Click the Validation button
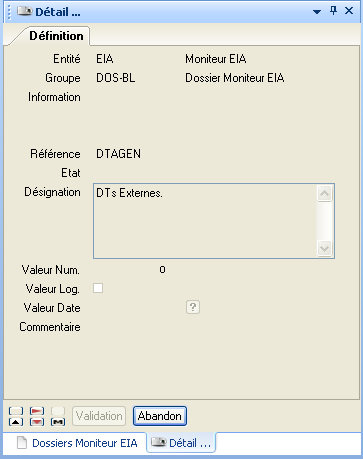Image resolution: width=363 pixels, height=459 pixels. [99, 416]
